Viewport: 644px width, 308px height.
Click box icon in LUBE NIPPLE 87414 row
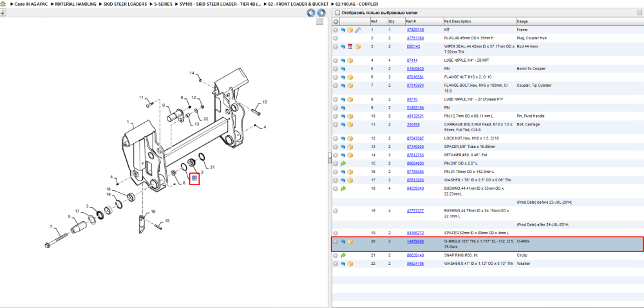click(x=350, y=60)
